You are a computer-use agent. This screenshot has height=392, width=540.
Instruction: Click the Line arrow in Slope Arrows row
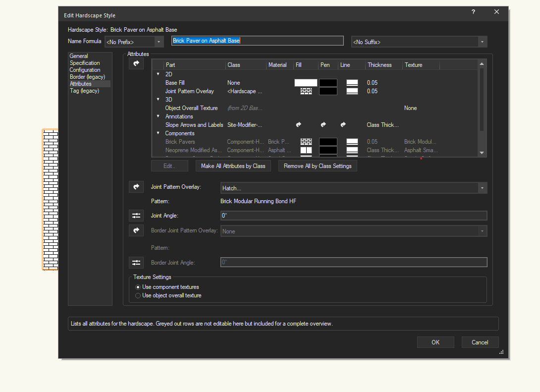(x=343, y=125)
